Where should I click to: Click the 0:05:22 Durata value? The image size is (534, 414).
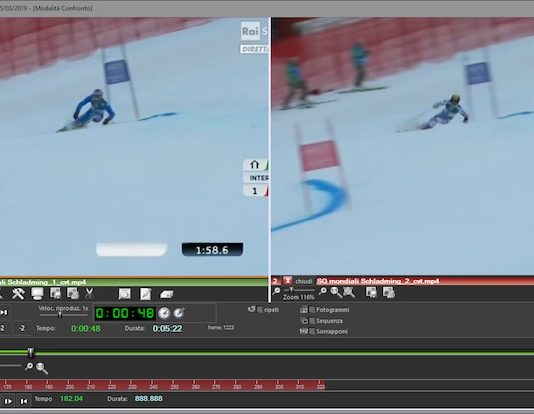167,329
